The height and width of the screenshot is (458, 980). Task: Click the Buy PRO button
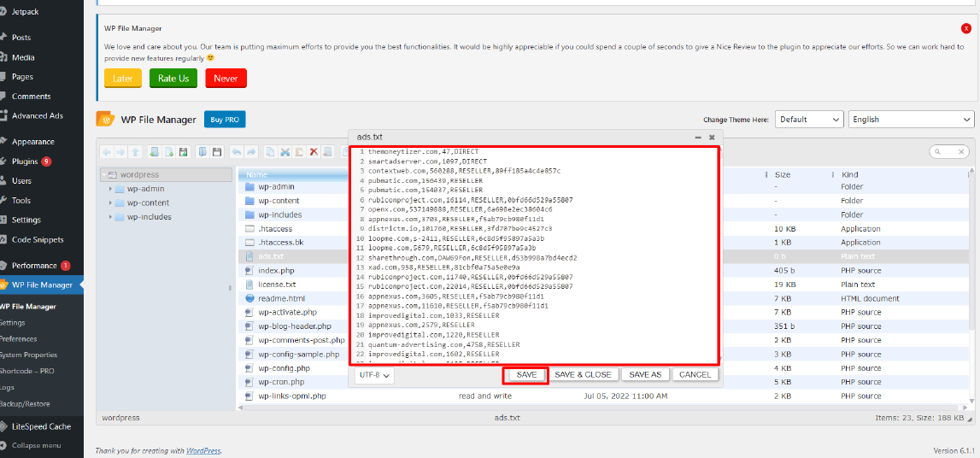pos(225,120)
